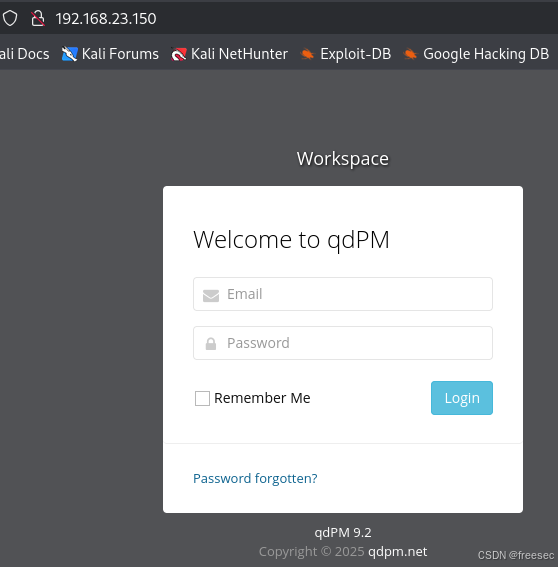
Task: Click the Exploit-DB bug favicon
Action: [x=307, y=54]
